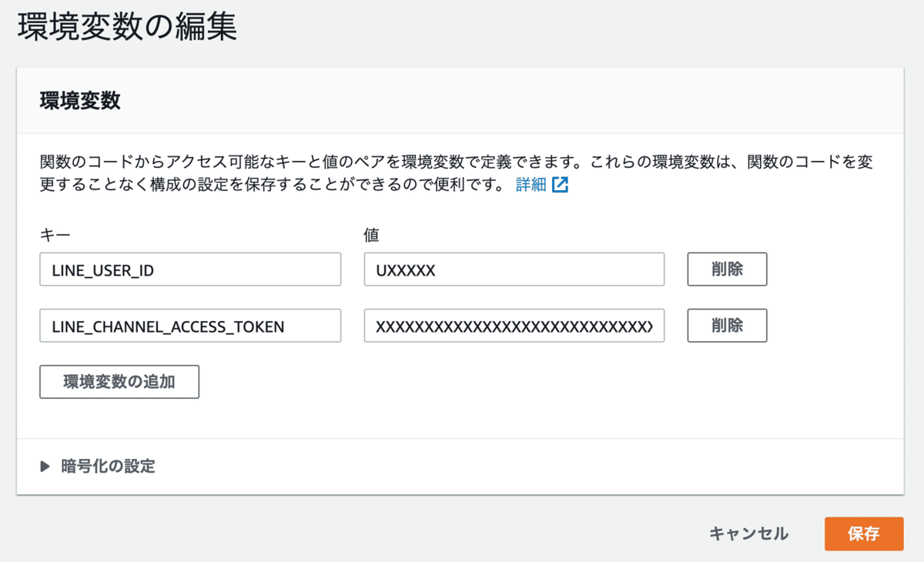Click the access token value field
The width and height of the screenshot is (924, 562).
tap(514, 326)
